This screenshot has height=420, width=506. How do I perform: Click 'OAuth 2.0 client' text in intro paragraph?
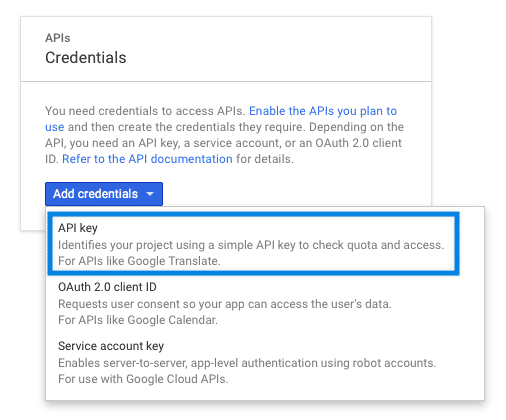click(x=359, y=143)
